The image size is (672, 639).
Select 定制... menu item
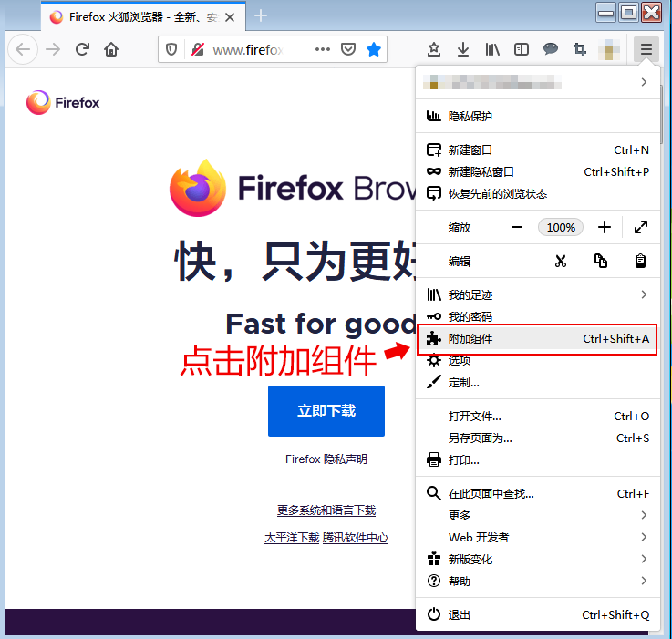point(537,382)
